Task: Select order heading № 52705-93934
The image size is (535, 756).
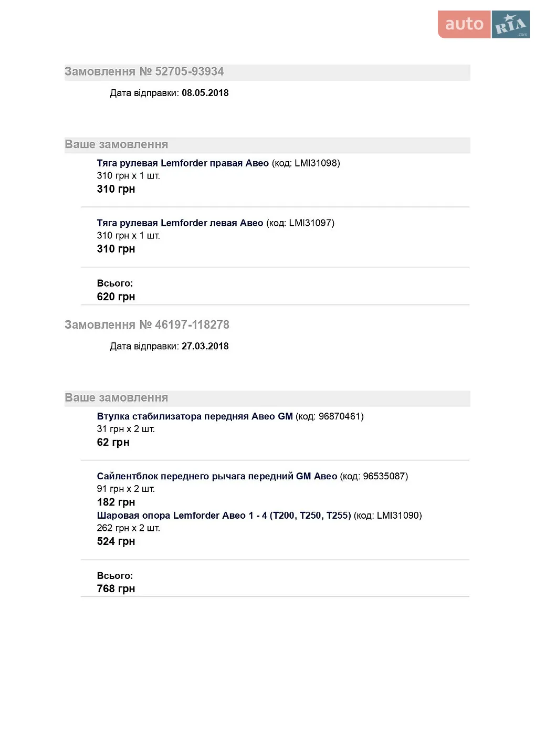Action: point(144,71)
